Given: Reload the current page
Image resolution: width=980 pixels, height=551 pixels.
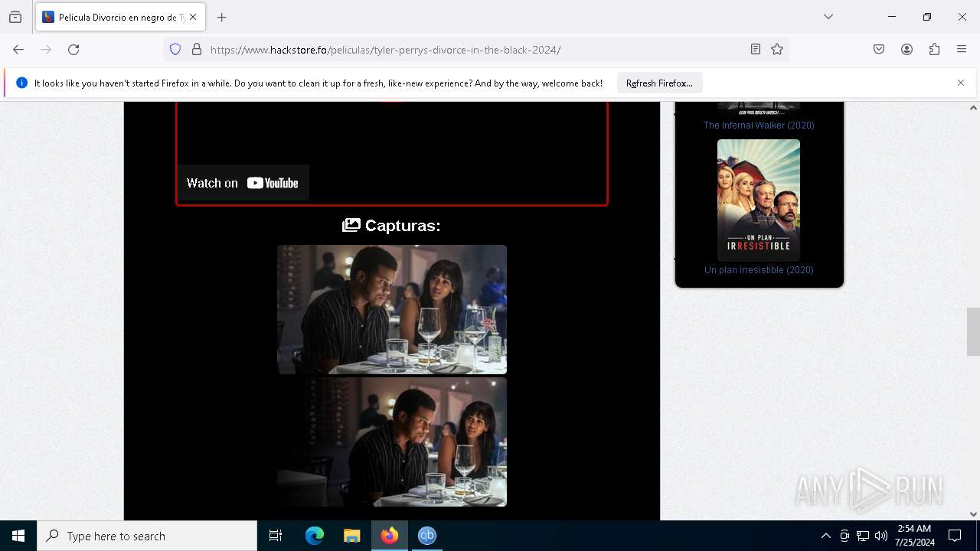Looking at the screenshot, I should [73, 50].
